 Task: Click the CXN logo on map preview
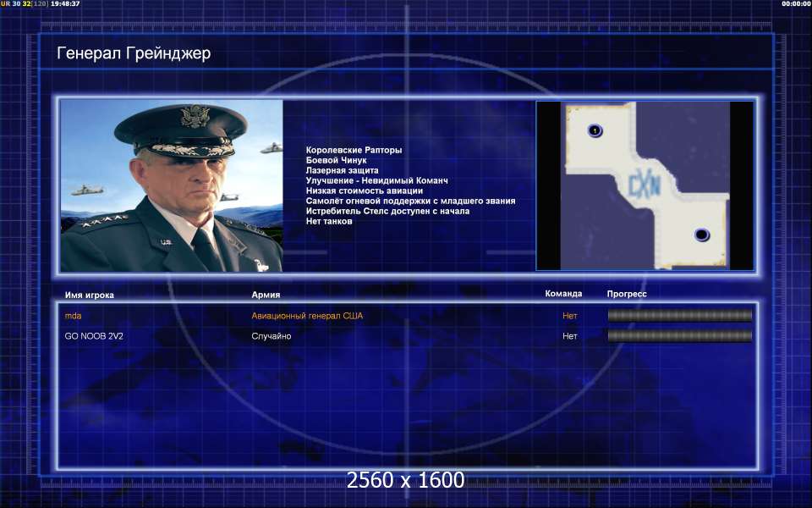tap(644, 185)
